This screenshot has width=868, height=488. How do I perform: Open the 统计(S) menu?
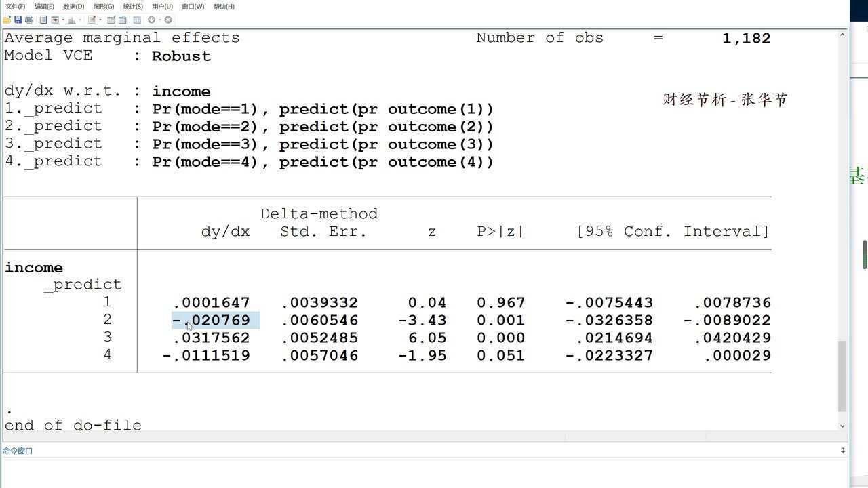tap(133, 6)
